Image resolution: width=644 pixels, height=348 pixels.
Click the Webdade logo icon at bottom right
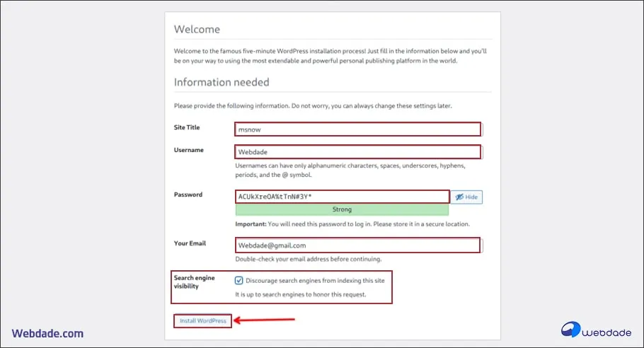[x=572, y=330]
